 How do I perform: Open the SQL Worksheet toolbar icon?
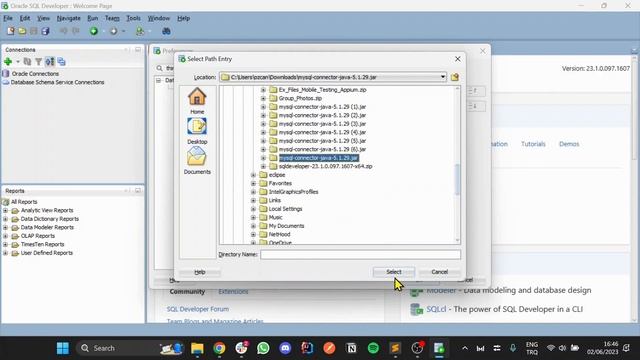click(x=140, y=31)
